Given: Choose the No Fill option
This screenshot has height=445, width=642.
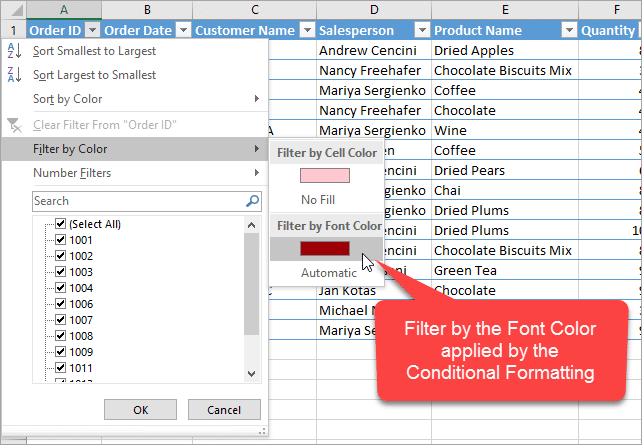Looking at the screenshot, I should pyautogui.click(x=325, y=199).
